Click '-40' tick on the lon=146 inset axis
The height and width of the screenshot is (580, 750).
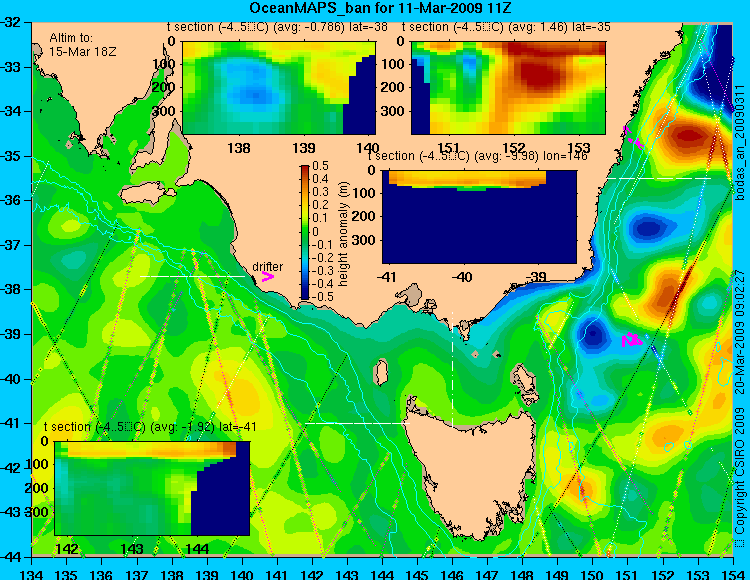463,277
